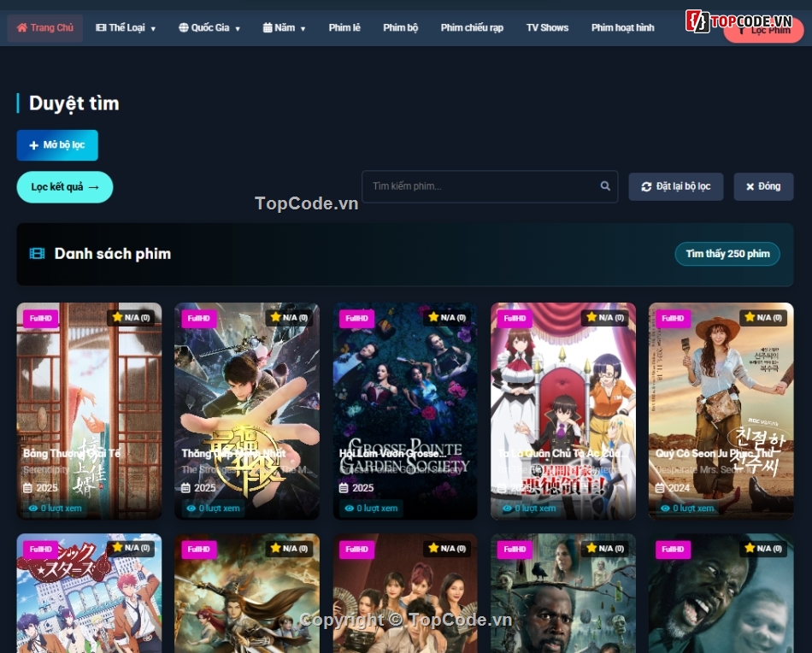Focus the Tìm kiếm phim search field
812x653 pixels.
pos(490,186)
